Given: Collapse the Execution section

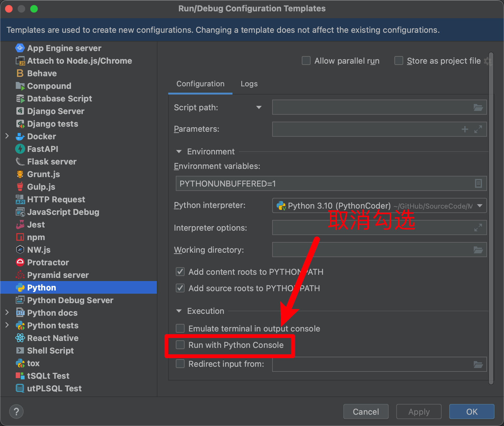Looking at the screenshot, I should (179, 311).
